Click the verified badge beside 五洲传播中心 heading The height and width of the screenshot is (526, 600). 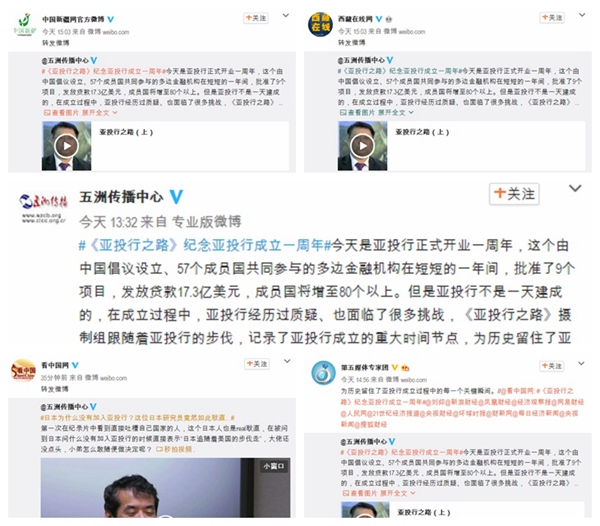(x=176, y=197)
